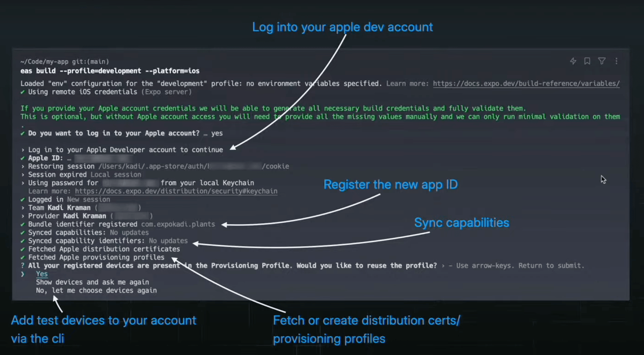
Task: Bookmark this terminal block
Action: click(587, 61)
